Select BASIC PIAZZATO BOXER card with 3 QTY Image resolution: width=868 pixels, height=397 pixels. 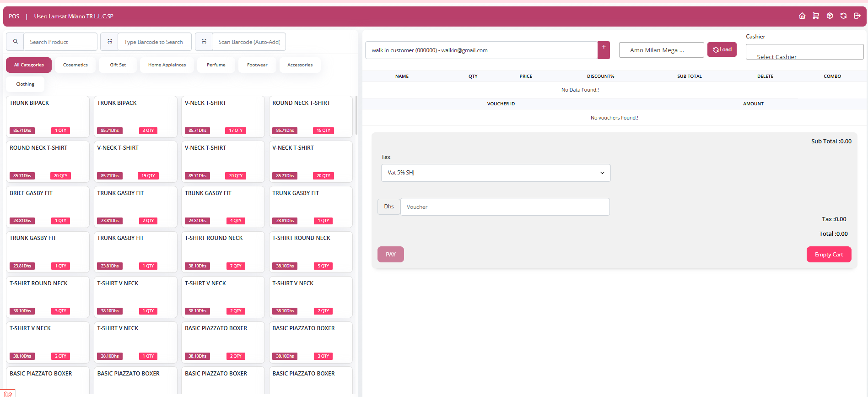pyautogui.click(x=311, y=342)
